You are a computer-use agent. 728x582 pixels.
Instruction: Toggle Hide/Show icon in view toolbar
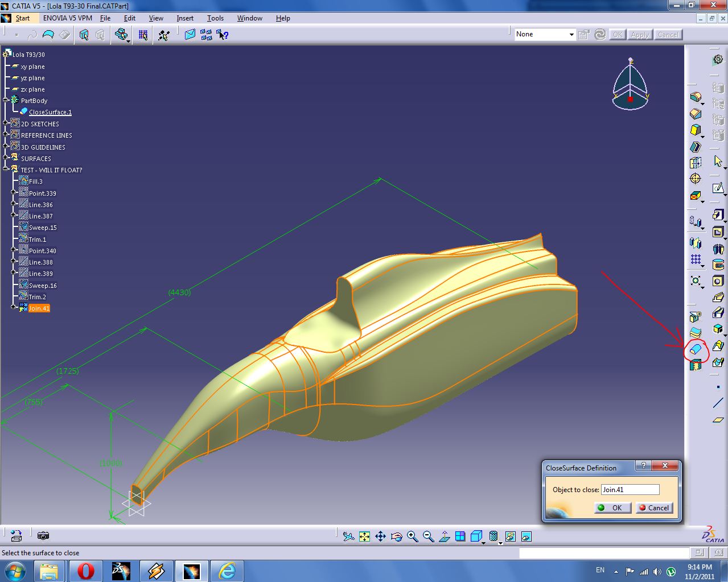coord(511,536)
